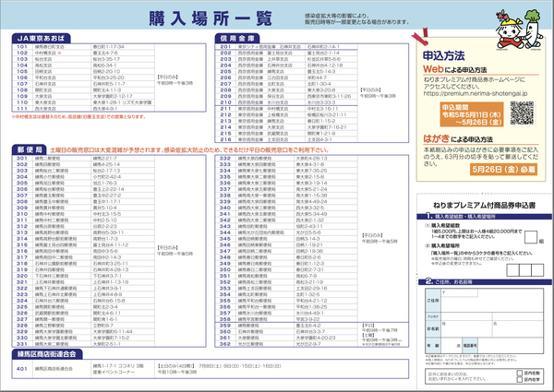Click the first digit box for 購入希望場所

click(x=512, y=270)
